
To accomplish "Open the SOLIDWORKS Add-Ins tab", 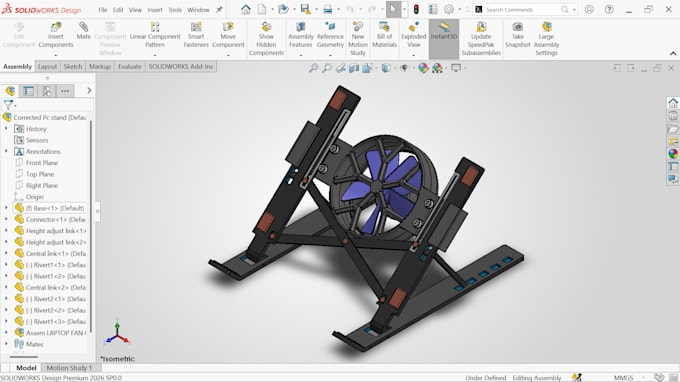I will point(180,66).
